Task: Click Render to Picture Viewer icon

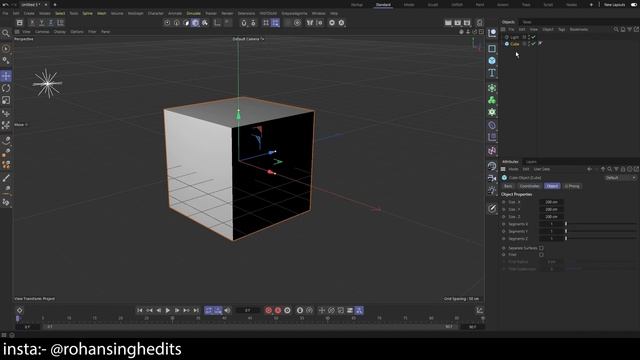Action: (x=458, y=23)
